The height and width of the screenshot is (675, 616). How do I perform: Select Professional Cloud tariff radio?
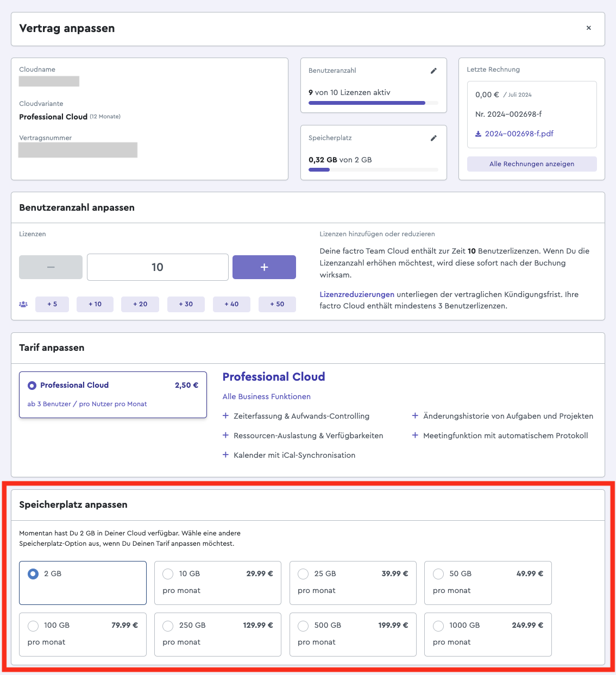point(32,386)
